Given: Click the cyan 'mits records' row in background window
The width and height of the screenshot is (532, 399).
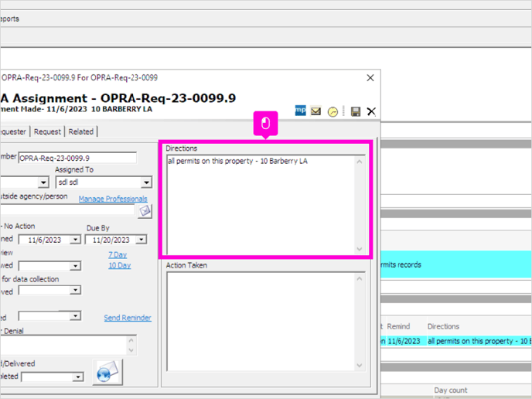Looking at the screenshot, I should pyautogui.click(x=456, y=264).
